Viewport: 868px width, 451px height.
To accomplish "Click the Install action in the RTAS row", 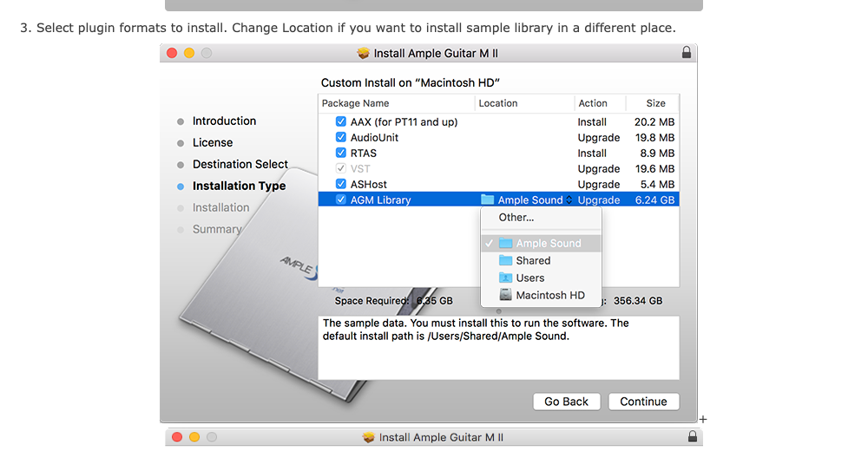I will coord(592,153).
